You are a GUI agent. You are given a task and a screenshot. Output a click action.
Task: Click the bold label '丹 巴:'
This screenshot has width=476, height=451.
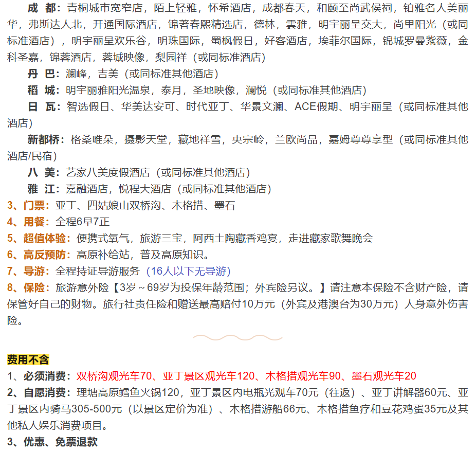[44, 74]
